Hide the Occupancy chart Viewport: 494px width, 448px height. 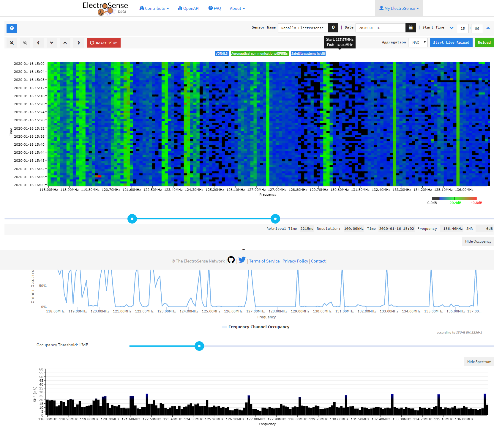click(478, 241)
